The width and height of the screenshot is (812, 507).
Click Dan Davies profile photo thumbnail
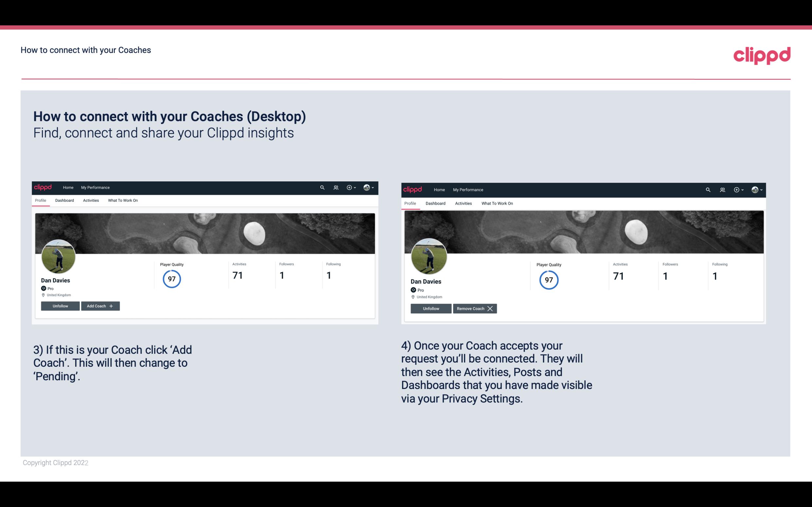(x=58, y=256)
